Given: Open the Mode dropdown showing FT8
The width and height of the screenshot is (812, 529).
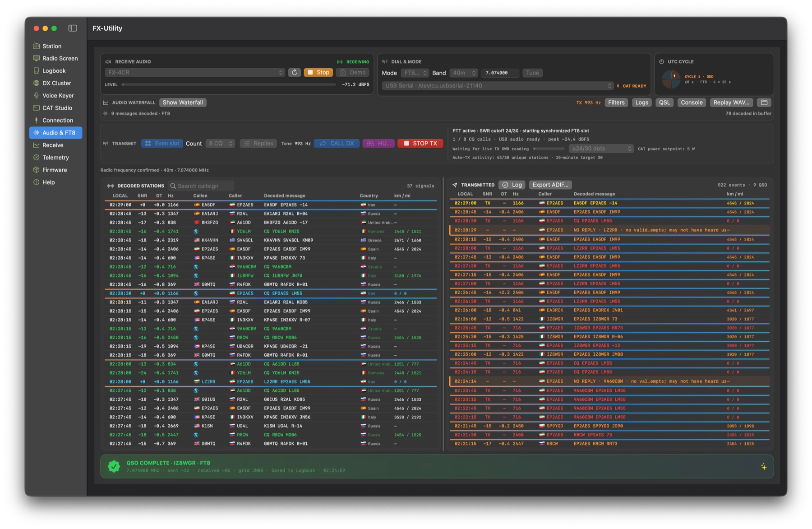Looking at the screenshot, I should (x=415, y=73).
